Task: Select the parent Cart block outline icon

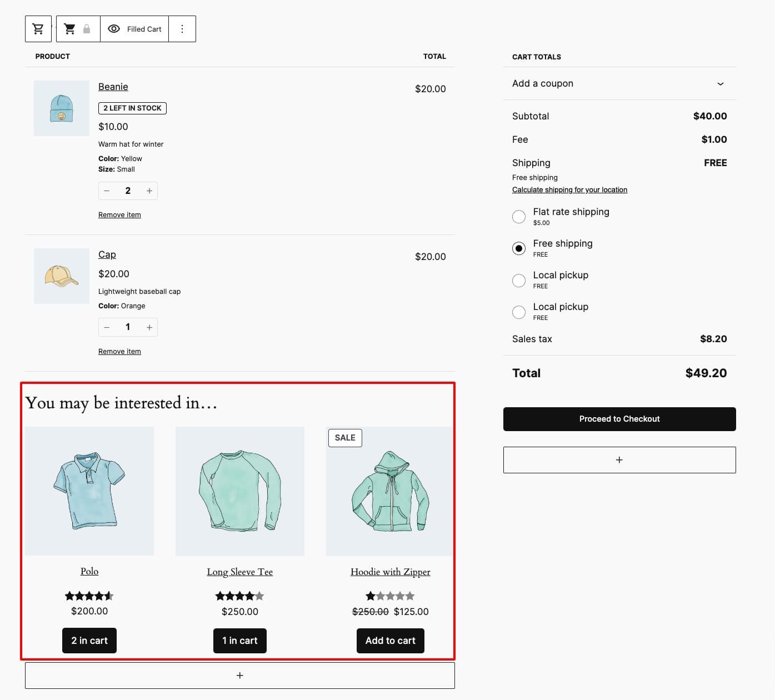Action: (38, 29)
